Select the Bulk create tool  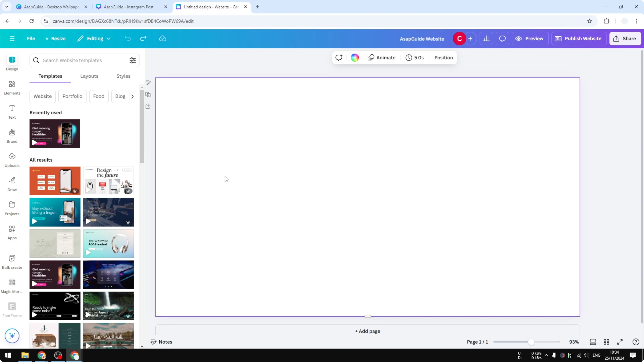click(x=12, y=261)
